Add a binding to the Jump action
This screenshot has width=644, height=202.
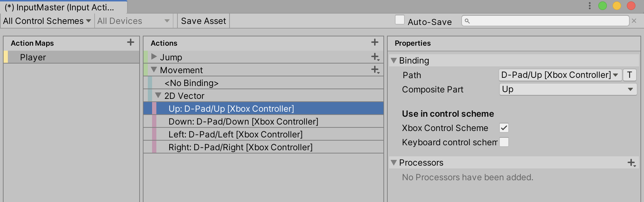pos(375,57)
